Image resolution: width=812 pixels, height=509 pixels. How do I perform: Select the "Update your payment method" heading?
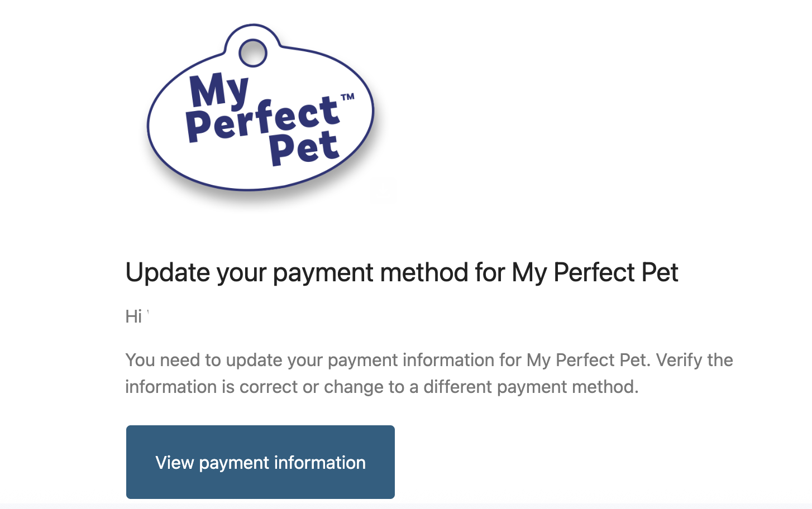click(402, 272)
